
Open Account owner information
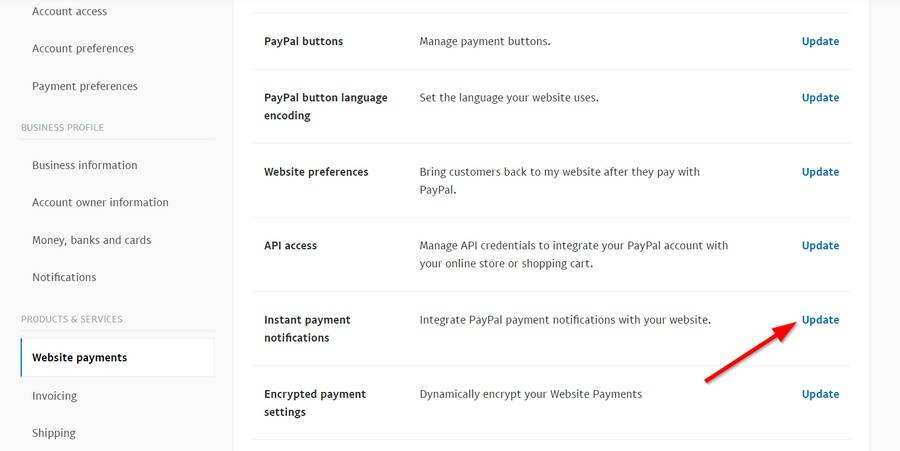[x=100, y=202]
